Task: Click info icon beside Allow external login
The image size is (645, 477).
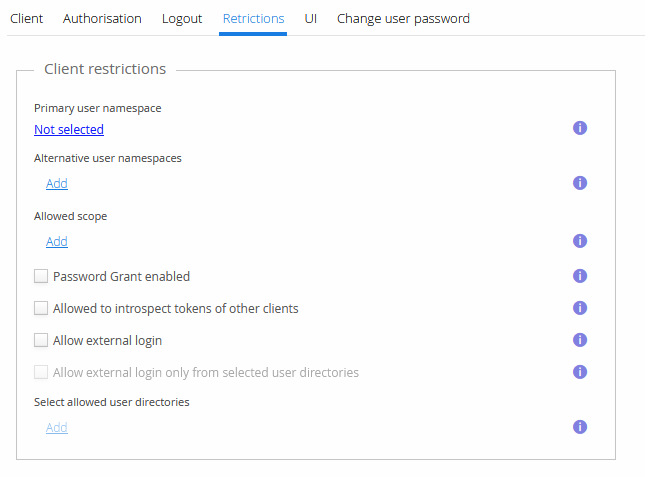Action: click(579, 340)
